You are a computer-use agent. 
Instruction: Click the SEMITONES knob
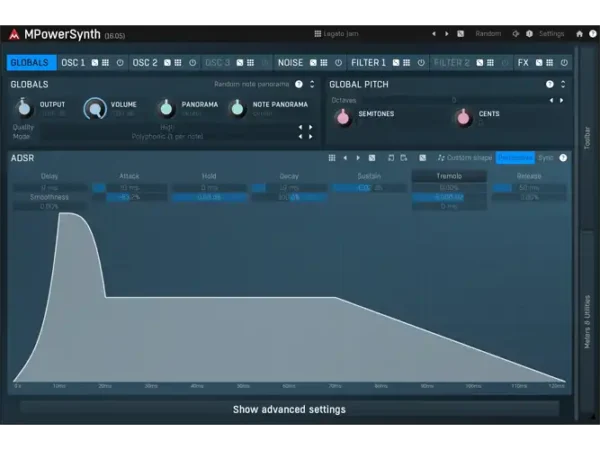pyautogui.click(x=343, y=118)
